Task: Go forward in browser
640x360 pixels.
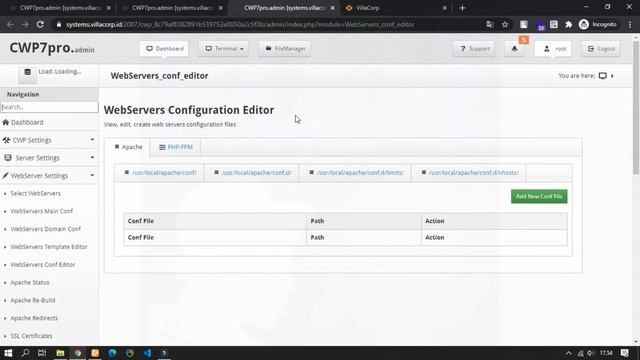Action: [x=25, y=24]
